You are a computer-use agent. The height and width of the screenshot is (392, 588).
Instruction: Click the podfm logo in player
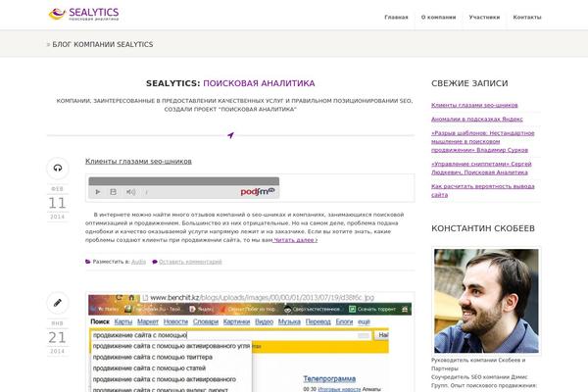tap(257, 192)
